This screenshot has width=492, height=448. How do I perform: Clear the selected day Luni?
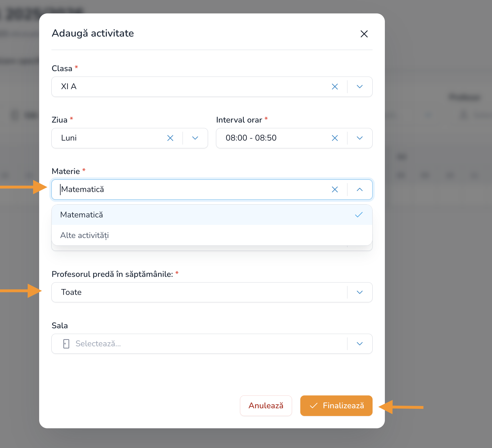(x=170, y=138)
